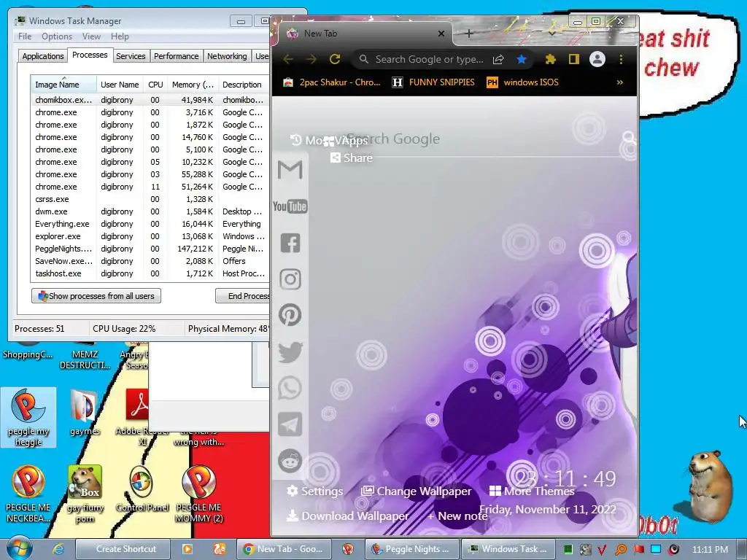
Task: Open Windows Media Player taskbar icon
Action: [187, 549]
